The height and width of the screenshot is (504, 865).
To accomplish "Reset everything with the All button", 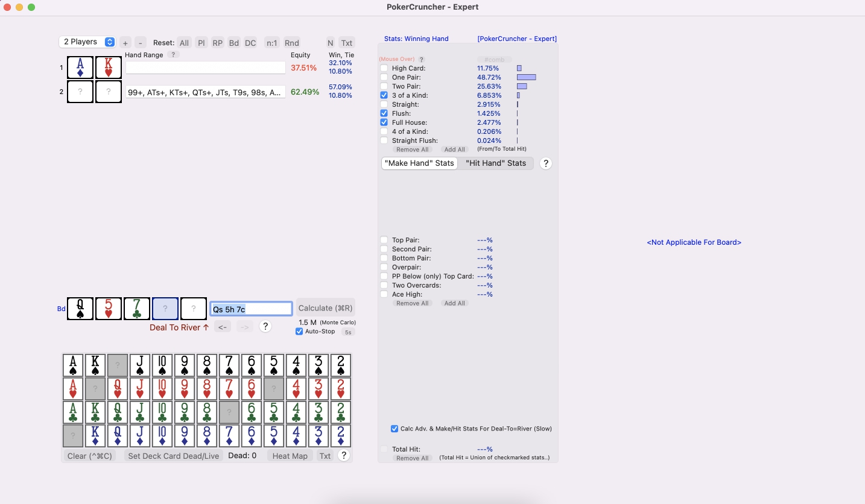I will pyautogui.click(x=185, y=43).
